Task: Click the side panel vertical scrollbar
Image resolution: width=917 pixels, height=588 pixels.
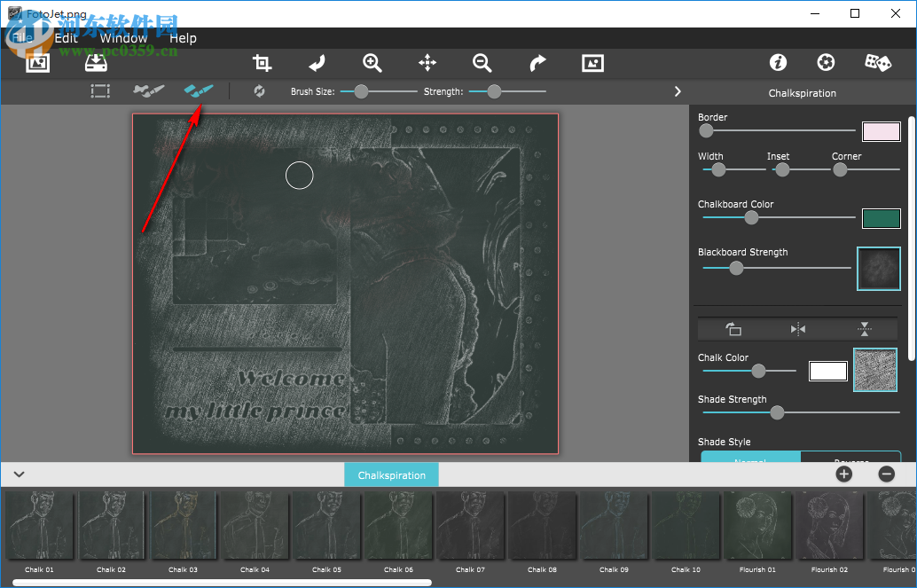Action: click(911, 239)
